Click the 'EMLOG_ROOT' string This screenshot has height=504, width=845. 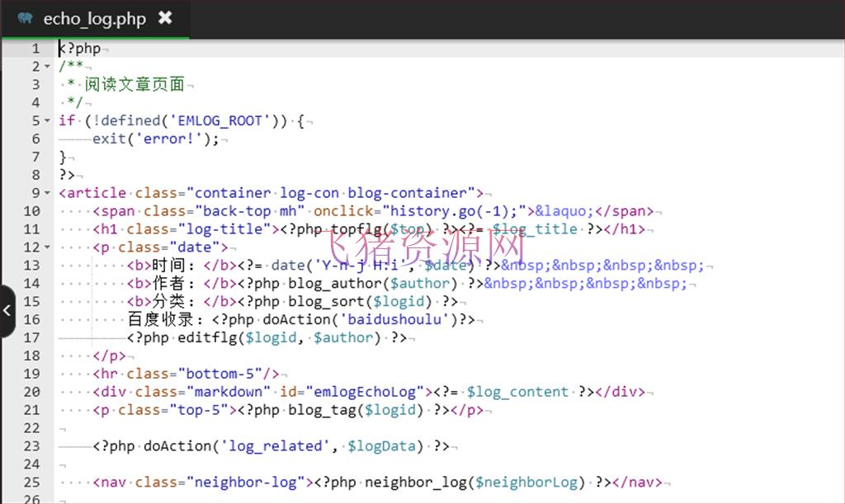point(220,121)
